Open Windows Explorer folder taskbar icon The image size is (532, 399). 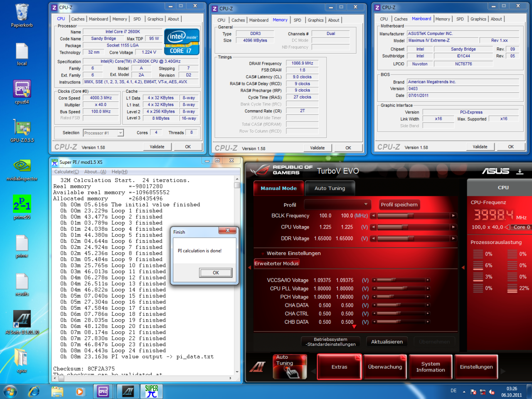click(57, 392)
